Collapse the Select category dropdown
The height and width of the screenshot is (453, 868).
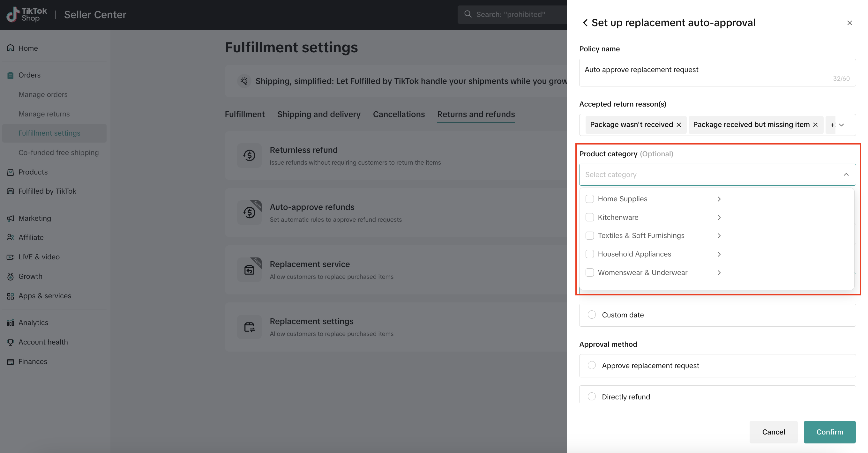pyautogui.click(x=846, y=175)
